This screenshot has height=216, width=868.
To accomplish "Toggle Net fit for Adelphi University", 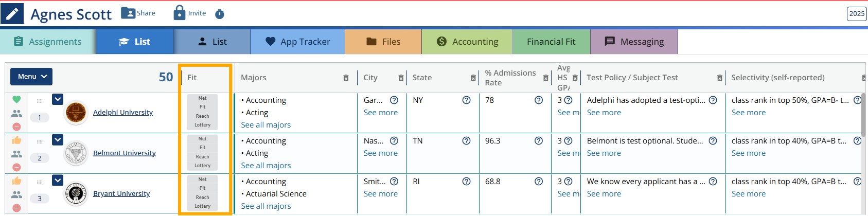I will 202,98.
